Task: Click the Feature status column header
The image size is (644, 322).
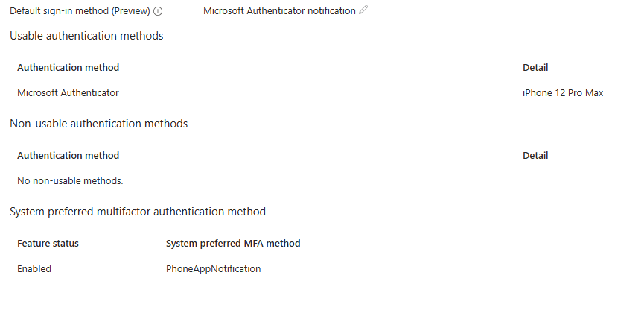Action: tap(48, 244)
